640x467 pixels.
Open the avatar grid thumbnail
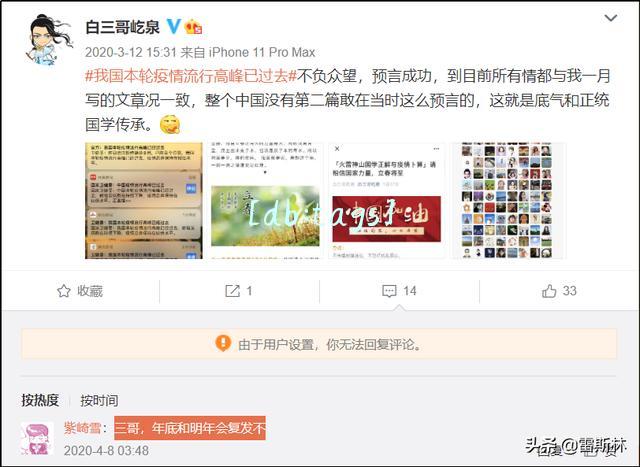(x=508, y=200)
